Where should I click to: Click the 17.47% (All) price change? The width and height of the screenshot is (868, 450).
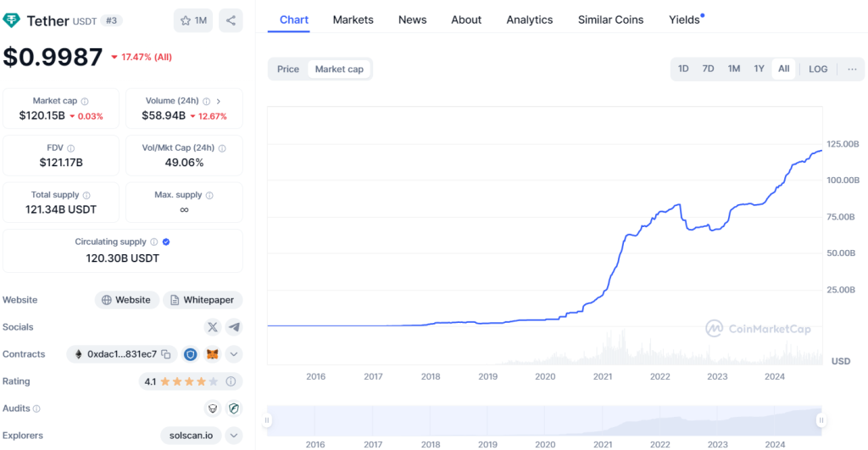coord(142,57)
